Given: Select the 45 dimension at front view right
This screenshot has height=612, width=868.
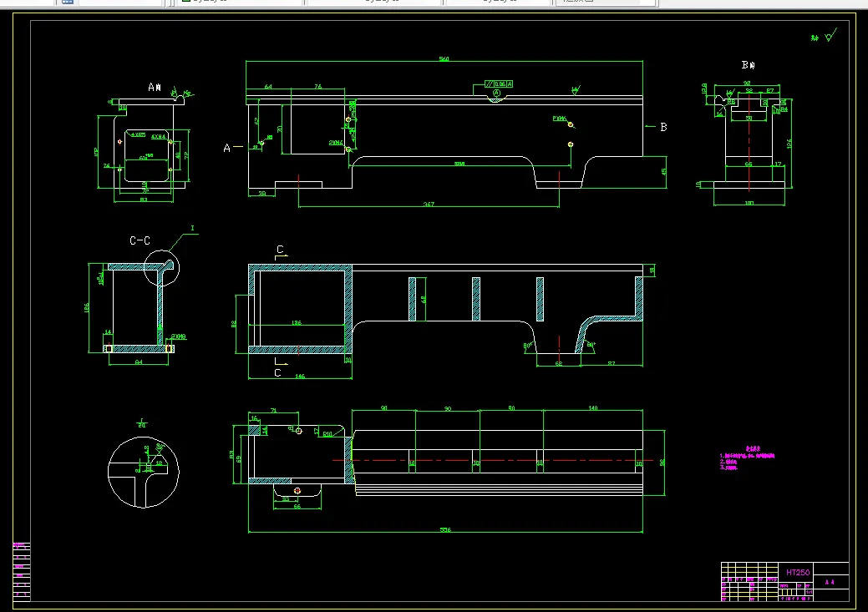Looking at the screenshot, I should click(663, 171).
